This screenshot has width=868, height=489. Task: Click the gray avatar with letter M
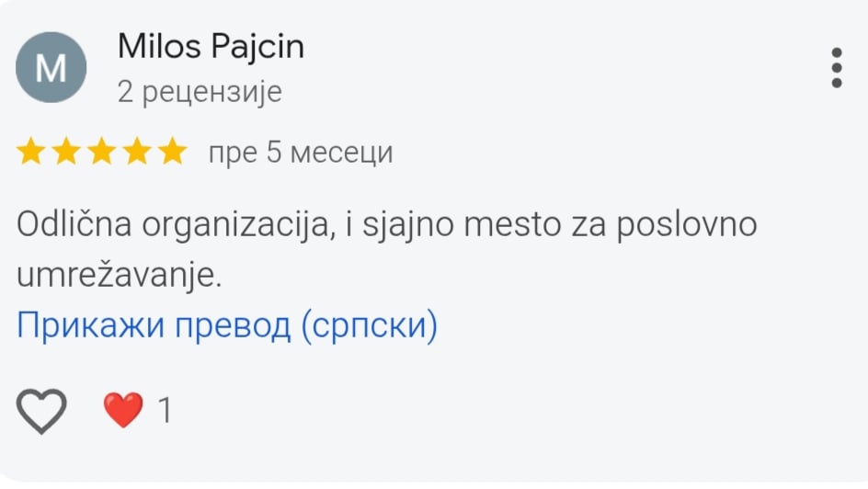coord(51,67)
